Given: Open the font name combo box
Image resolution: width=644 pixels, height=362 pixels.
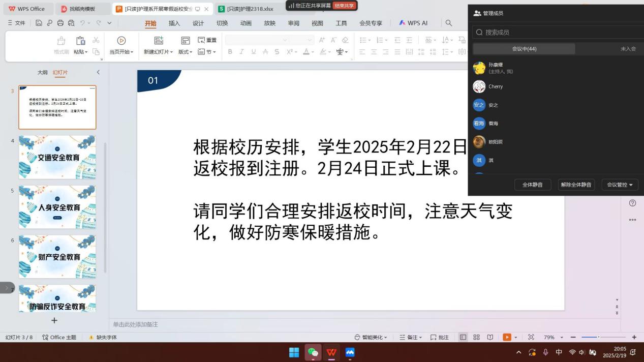Looking at the screenshot, I should (257, 40).
